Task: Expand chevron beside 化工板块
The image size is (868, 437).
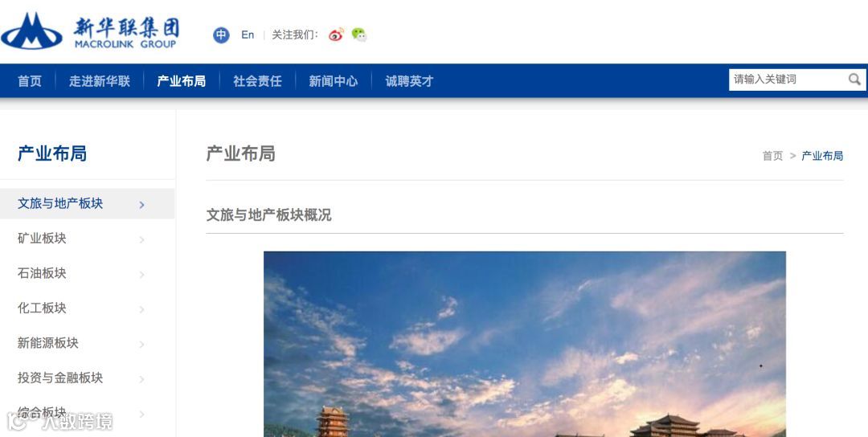Action: [141, 309]
